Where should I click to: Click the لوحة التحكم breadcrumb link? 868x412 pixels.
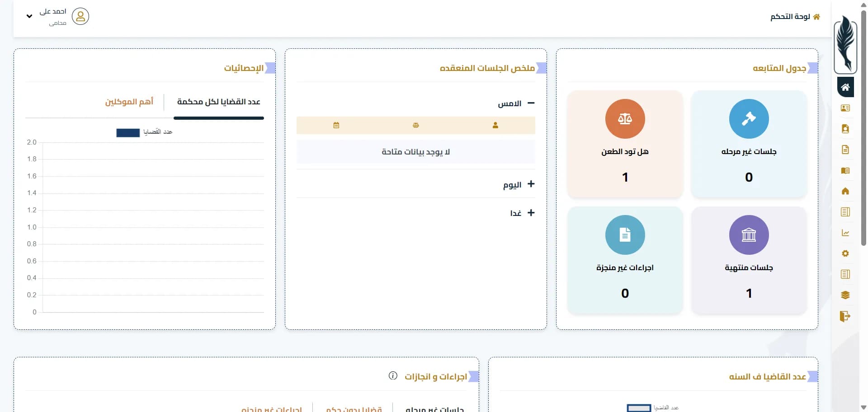tap(790, 17)
